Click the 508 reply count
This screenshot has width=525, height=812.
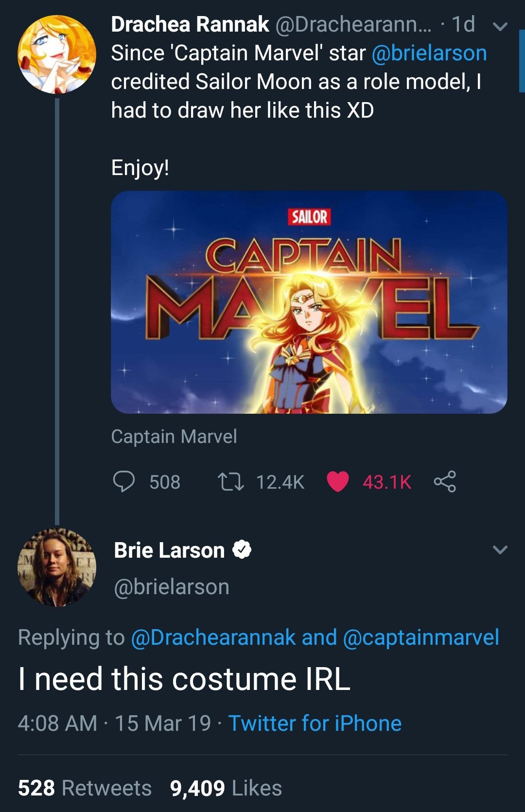[x=165, y=482]
